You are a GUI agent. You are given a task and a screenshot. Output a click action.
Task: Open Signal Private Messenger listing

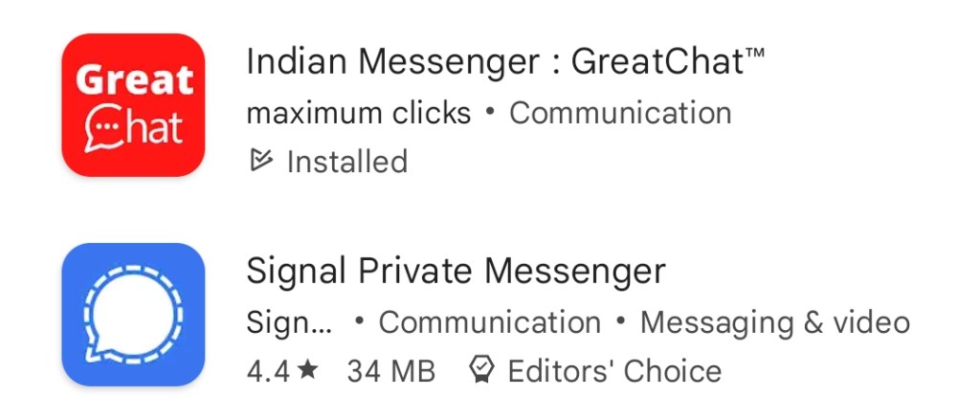point(457,271)
